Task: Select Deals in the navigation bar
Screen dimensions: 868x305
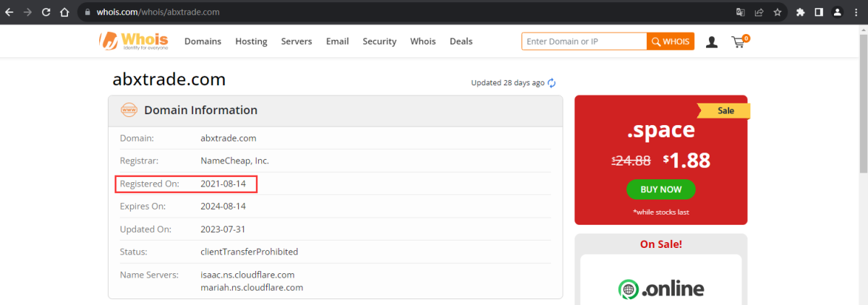Action: 461,41
